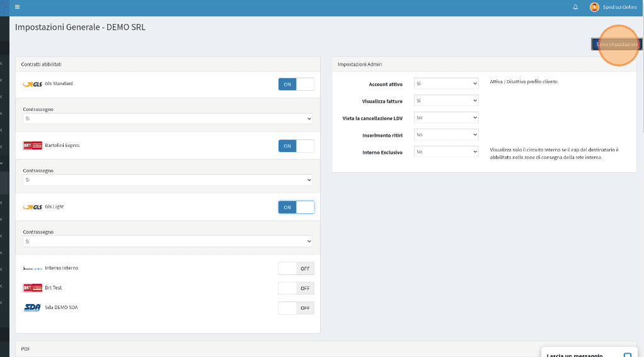Viewport: 644px width, 357px height.
Task: Open the Interno Exclusivo dropdown
Action: pyautogui.click(x=446, y=151)
